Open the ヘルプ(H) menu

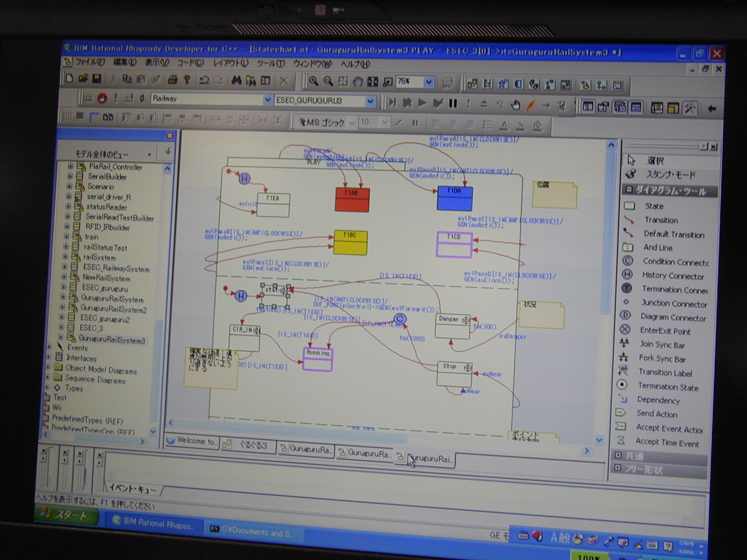click(x=355, y=64)
